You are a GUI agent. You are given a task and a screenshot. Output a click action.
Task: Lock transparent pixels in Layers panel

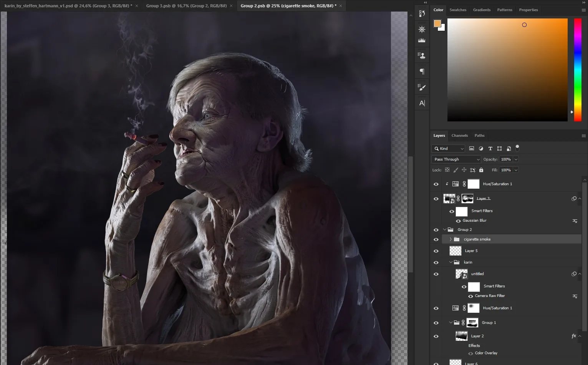click(x=447, y=170)
